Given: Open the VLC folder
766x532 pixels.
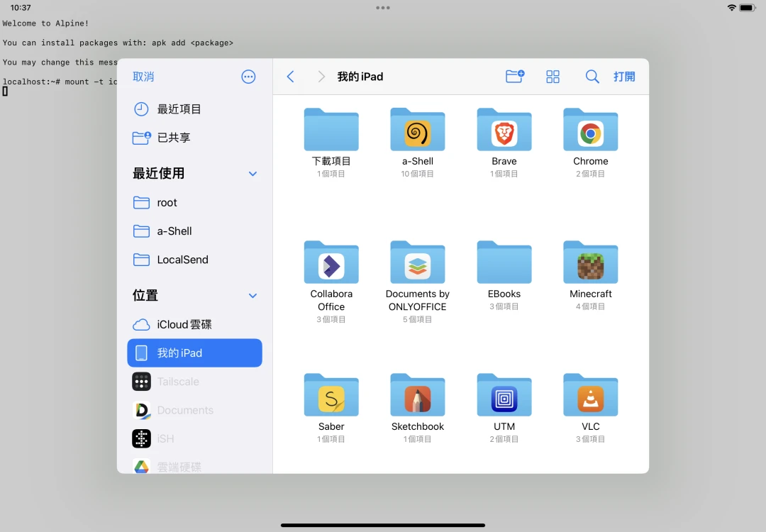Looking at the screenshot, I should [x=591, y=397].
